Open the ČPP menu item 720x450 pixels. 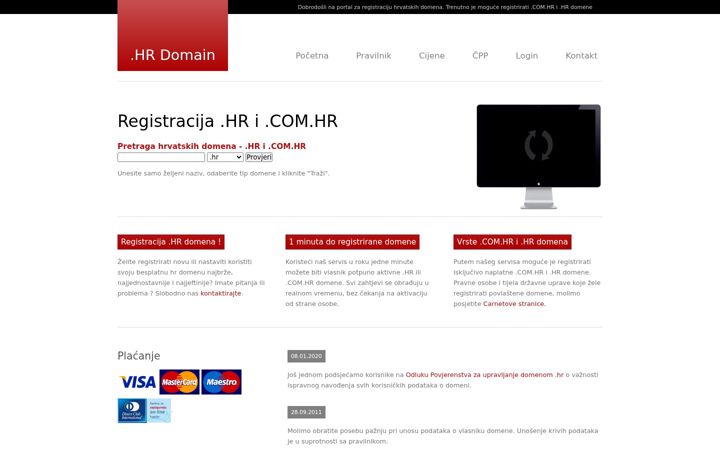(480, 56)
